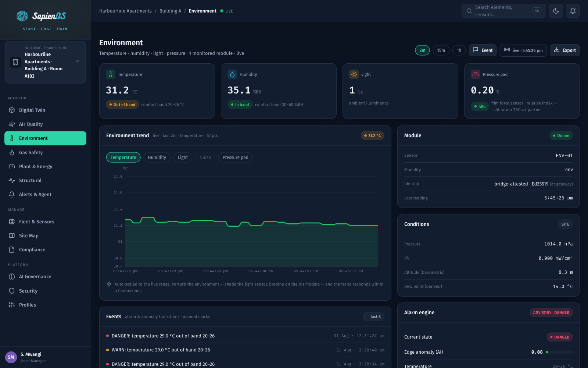This screenshot has width=588, height=368.
Task: Open Alerts & Agent bell icon
Action: (x=12, y=194)
